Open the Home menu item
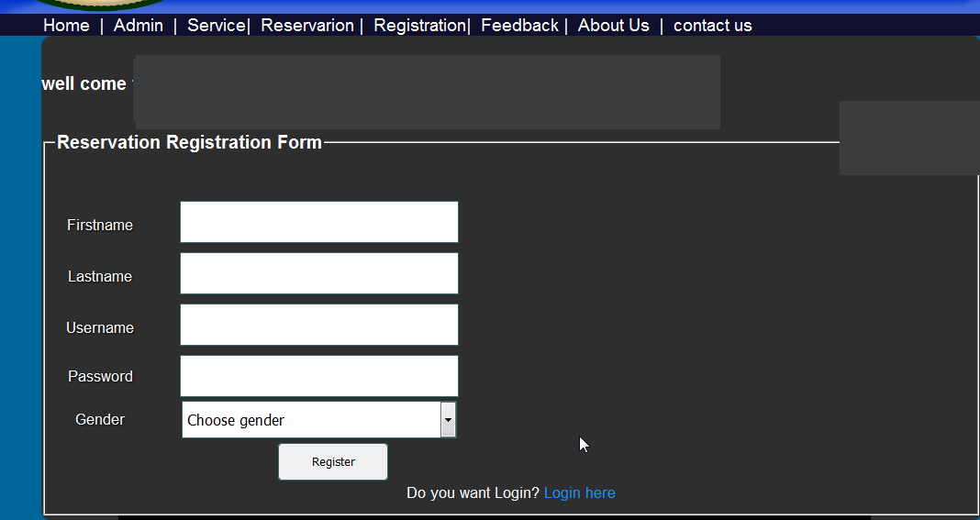 [x=66, y=26]
